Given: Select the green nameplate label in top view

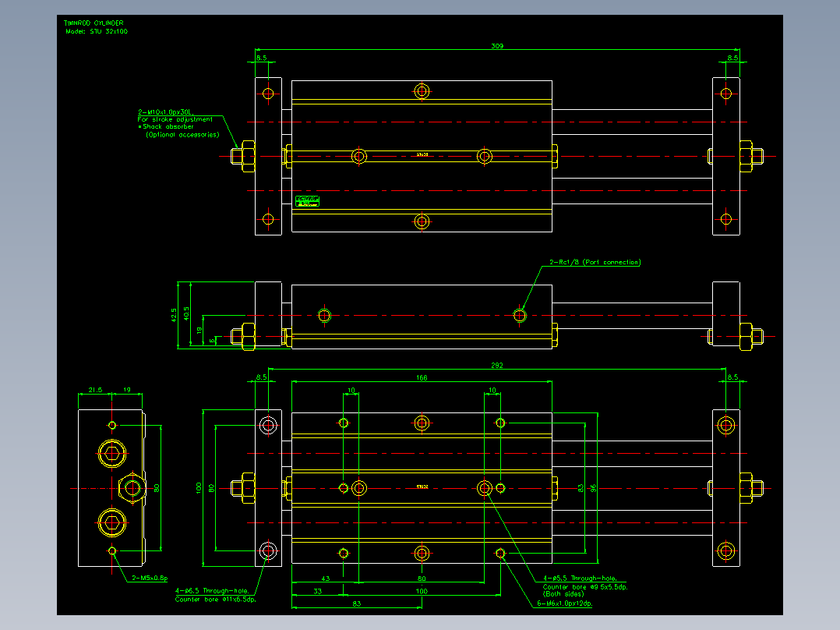Looking at the screenshot, I should click(x=308, y=202).
